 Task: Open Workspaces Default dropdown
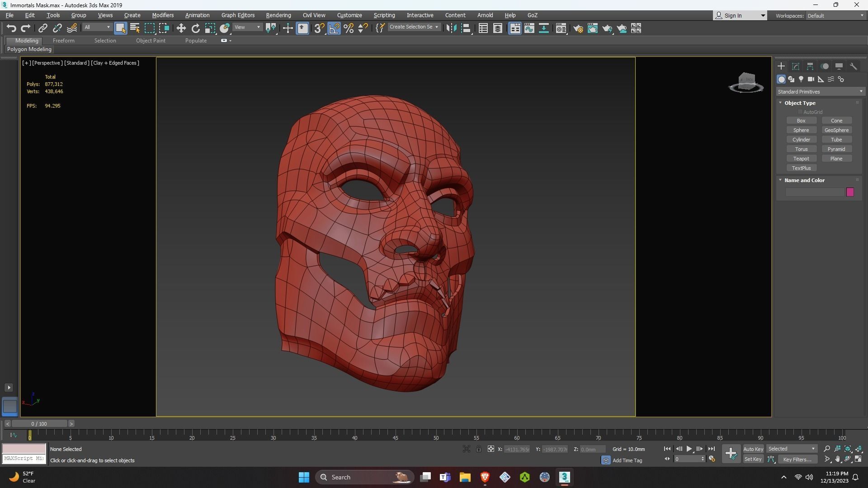pos(835,16)
